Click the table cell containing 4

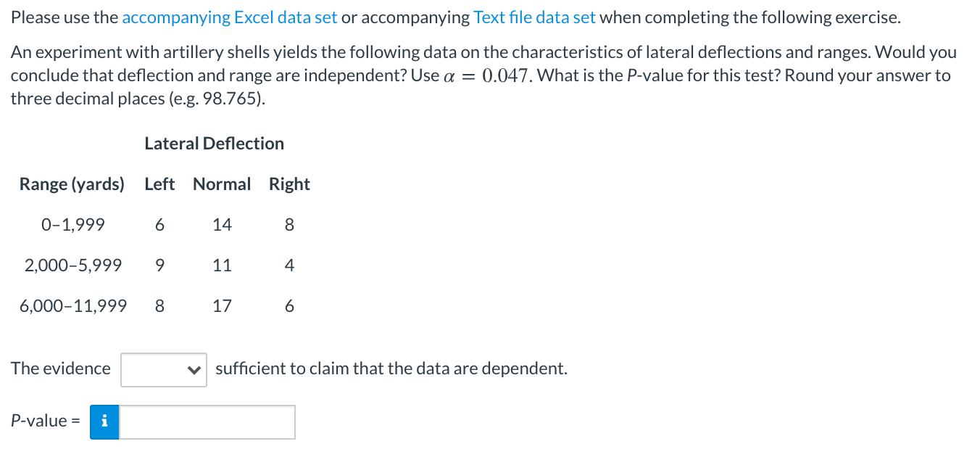point(289,265)
